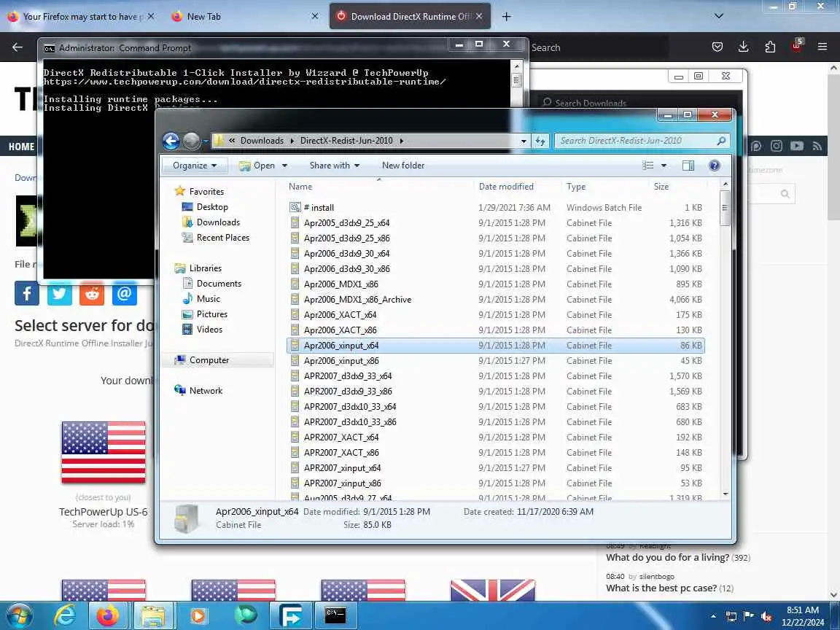Select the UK flag download server
The width and height of the screenshot is (840, 630).
(493, 590)
